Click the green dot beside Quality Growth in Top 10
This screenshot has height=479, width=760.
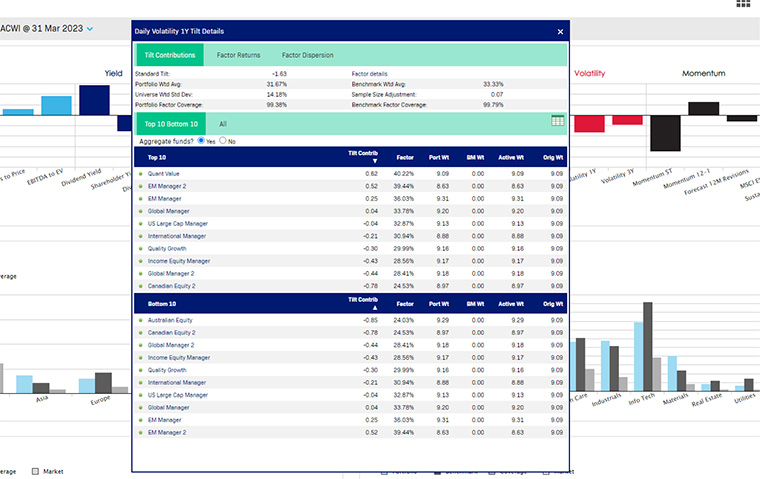[141, 248]
